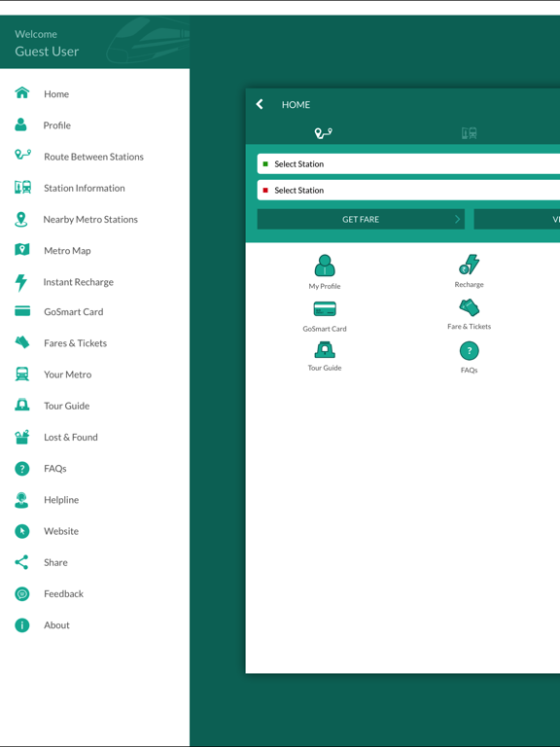Click the Nearby Metro Stations pin icon

point(21,219)
